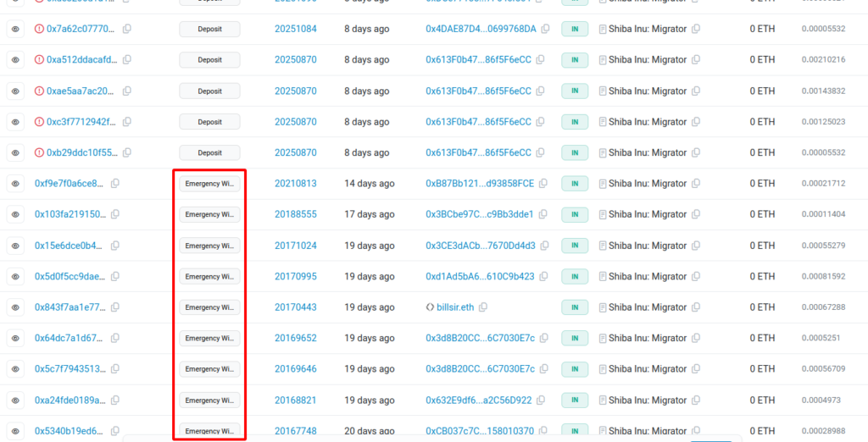Click the '14 days ago' age cell
This screenshot has height=442, width=868.
(370, 183)
